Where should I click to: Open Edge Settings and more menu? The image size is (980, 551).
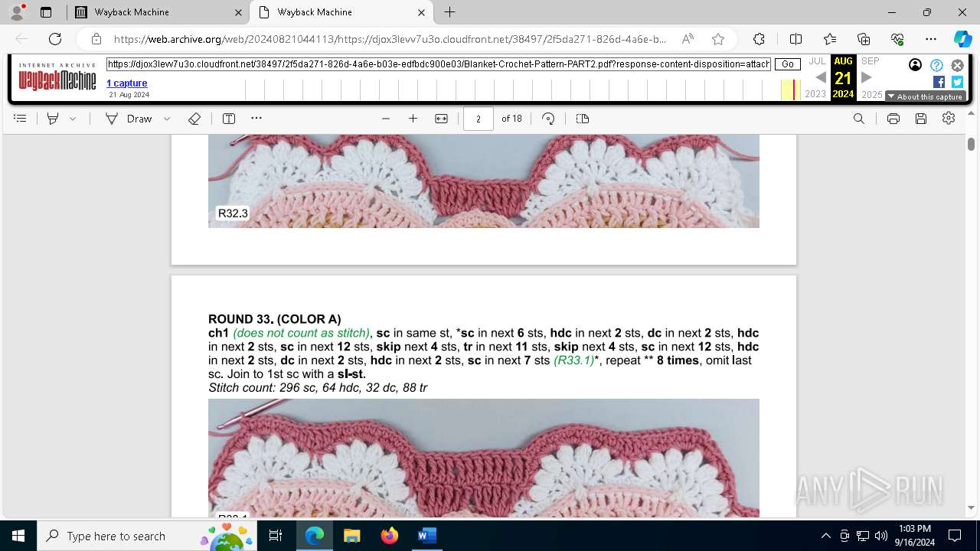(931, 39)
